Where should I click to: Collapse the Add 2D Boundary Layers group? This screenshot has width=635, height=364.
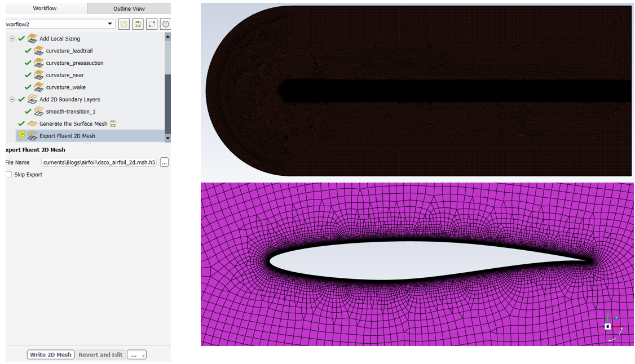click(12, 99)
